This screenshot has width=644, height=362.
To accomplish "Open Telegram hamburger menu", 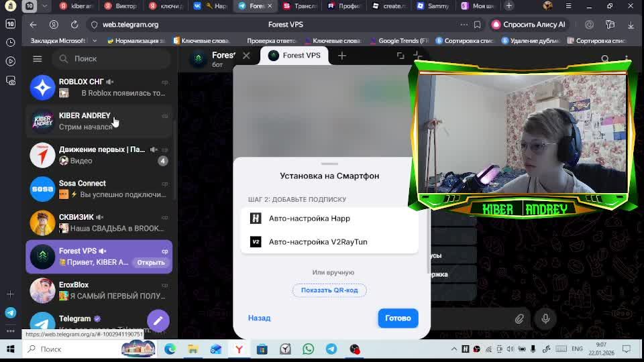I will point(38,59).
